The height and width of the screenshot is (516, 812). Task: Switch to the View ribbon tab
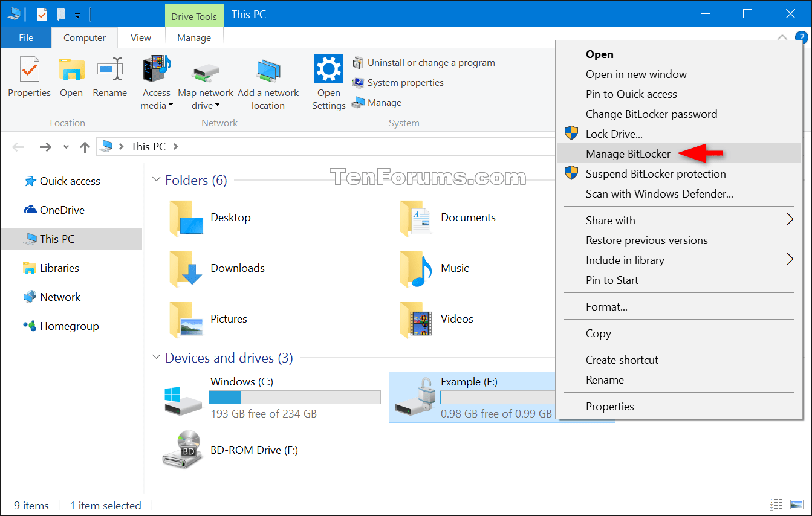coord(140,37)
